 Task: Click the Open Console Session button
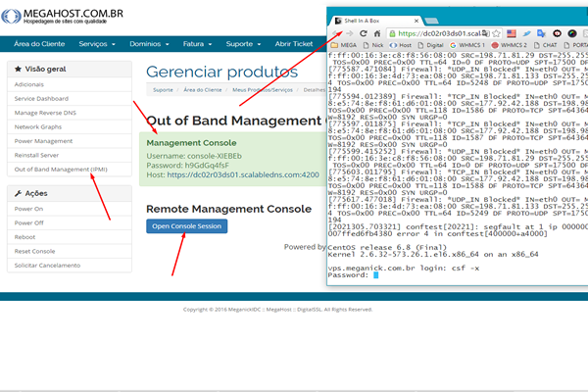coord(187,226)
